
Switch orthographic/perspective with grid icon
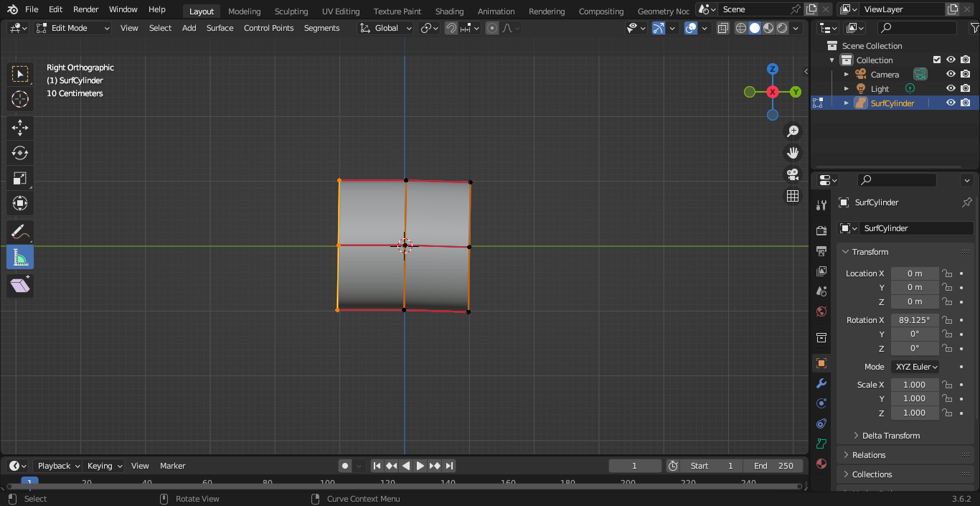pos(793,196)
